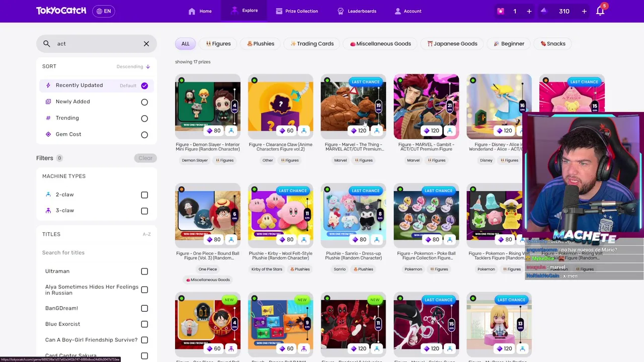Filter by Japanese Goods chip

pyautogui.click(x=452, y=44)
